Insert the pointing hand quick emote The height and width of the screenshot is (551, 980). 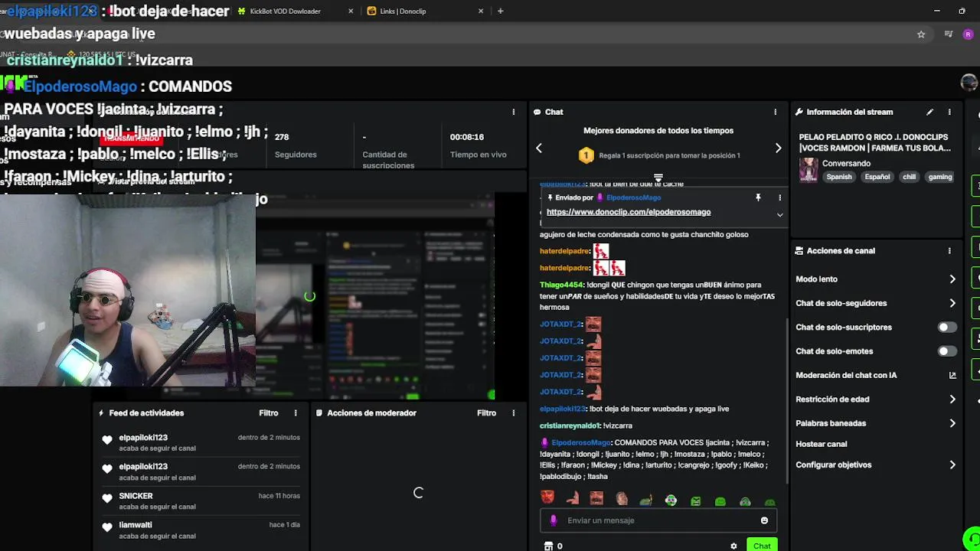[x=572, y=499]
